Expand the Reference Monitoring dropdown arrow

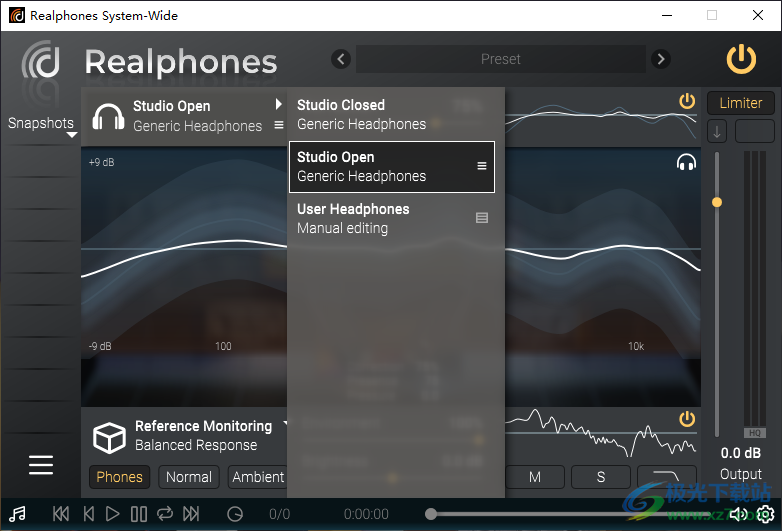point(285,423)
